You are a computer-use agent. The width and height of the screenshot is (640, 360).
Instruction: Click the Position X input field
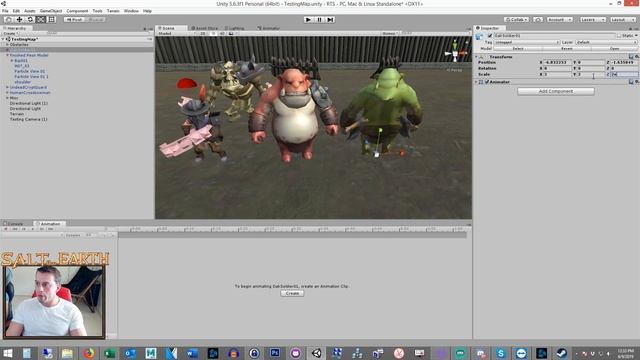(557, 62)
